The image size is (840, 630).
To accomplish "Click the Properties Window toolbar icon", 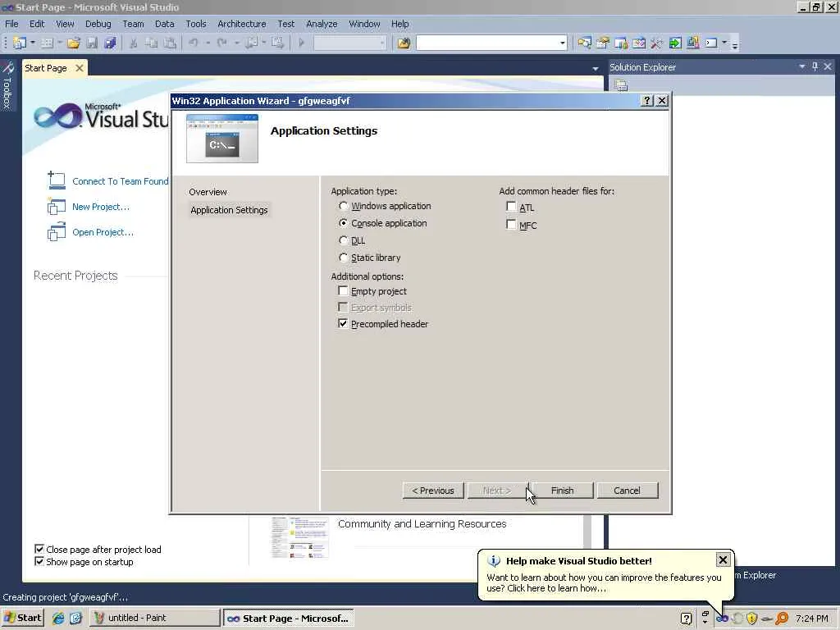I will coord(603,43).
